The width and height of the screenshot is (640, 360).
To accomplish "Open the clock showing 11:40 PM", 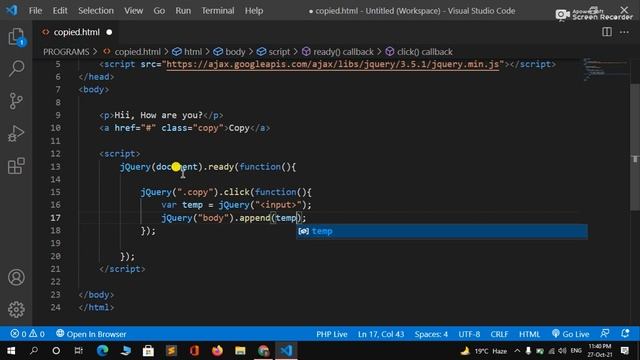I will [x=600, y=351].
